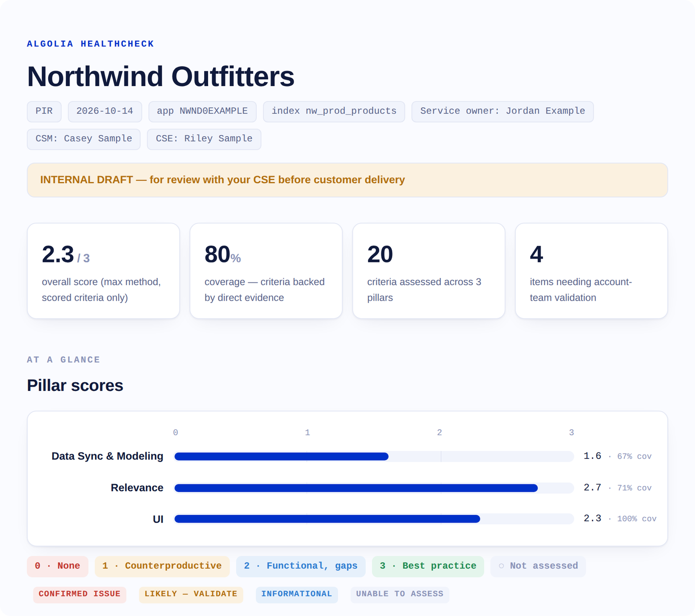Click the Northwind Outfitters title
The height and width of the screenshot is (616, 695).
(x=161, y=76)
